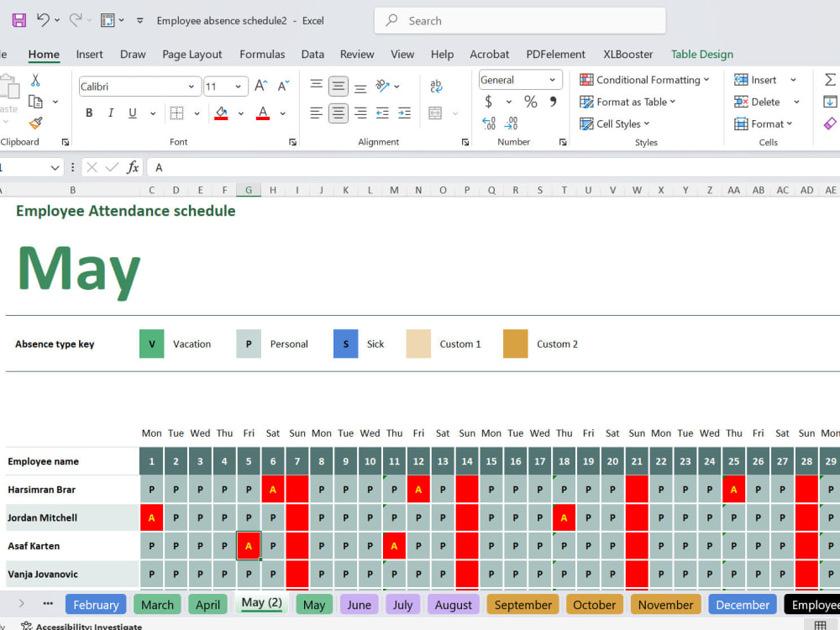Image resolution: width=840 pixels, height=630 pixels.
Task: Click the Save icon in title bar
Action: [x=19, y=20]
